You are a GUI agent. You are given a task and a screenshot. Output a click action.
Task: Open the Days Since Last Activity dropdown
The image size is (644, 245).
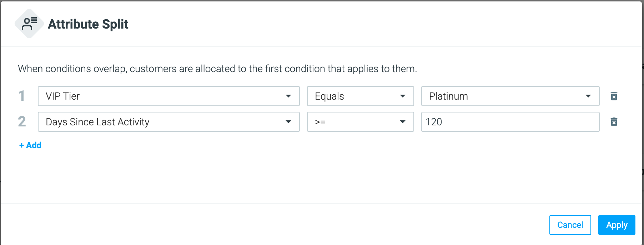168,122
